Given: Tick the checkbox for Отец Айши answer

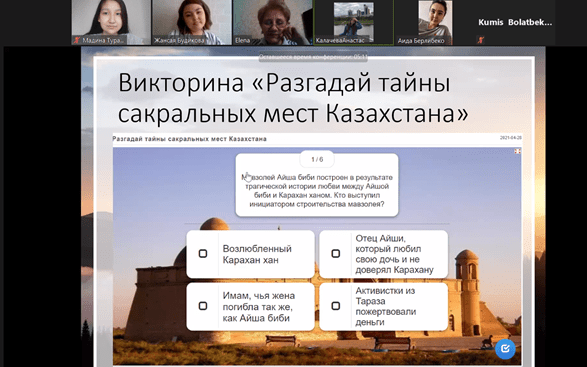Looking at the screenshot, I should tap(335, 254).
